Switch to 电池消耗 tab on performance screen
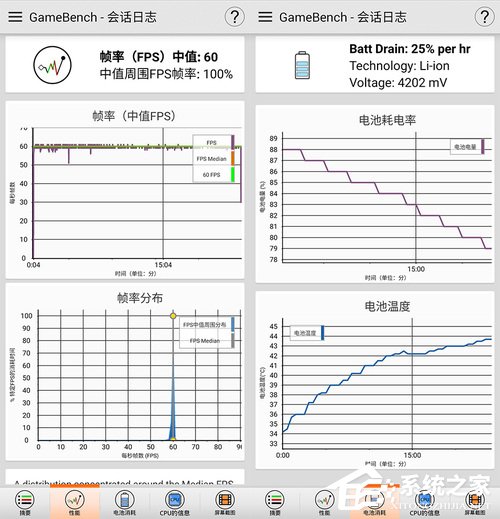Viewport: 500px width, 519px height. pyautogui.click(x=125, y=503)
